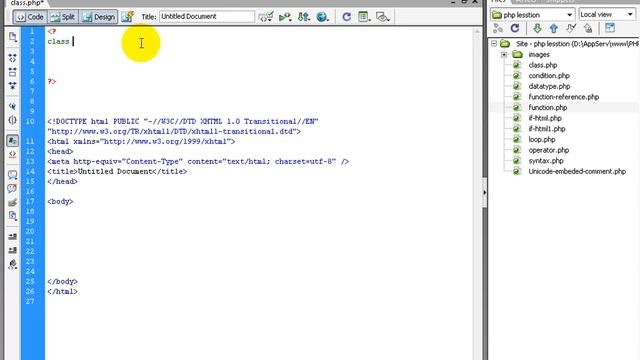Image resolution: width=640 pixels, height=360 pixels.
Task: Click the panel collapse arrow beside code editor
Action: (x=484, y=192)
